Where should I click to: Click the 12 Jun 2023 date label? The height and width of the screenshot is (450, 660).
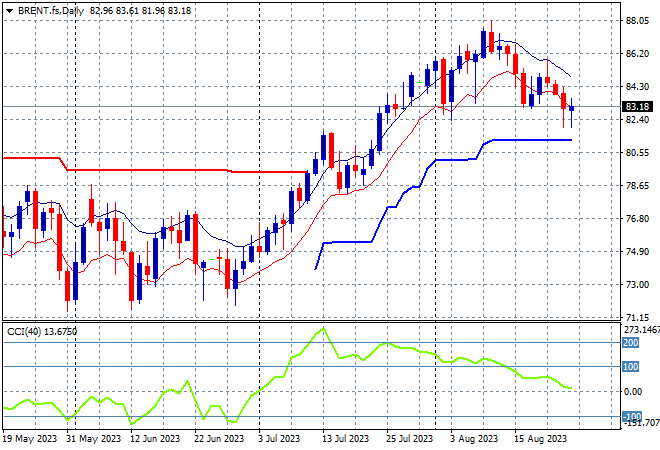155,439
